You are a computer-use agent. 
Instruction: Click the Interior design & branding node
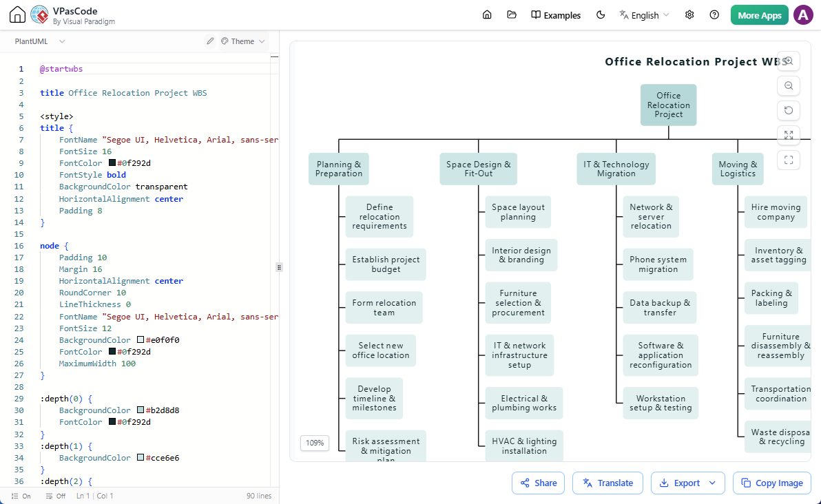[521, 255]
